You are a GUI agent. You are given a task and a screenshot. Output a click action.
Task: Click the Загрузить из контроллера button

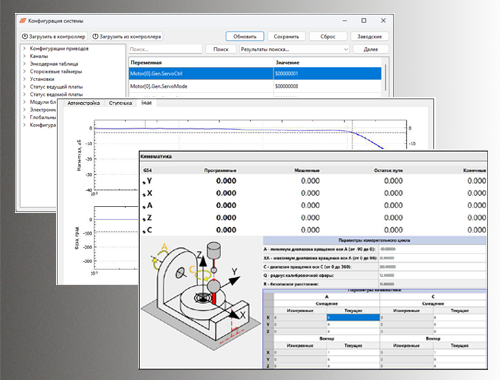click(127, 37)
